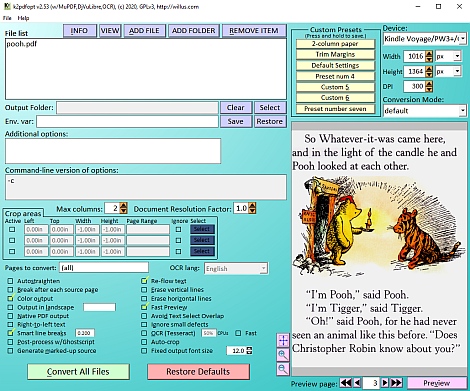Click the Pages to convert input field
This screenshot has width=470, height=391.
coord(104,267)
